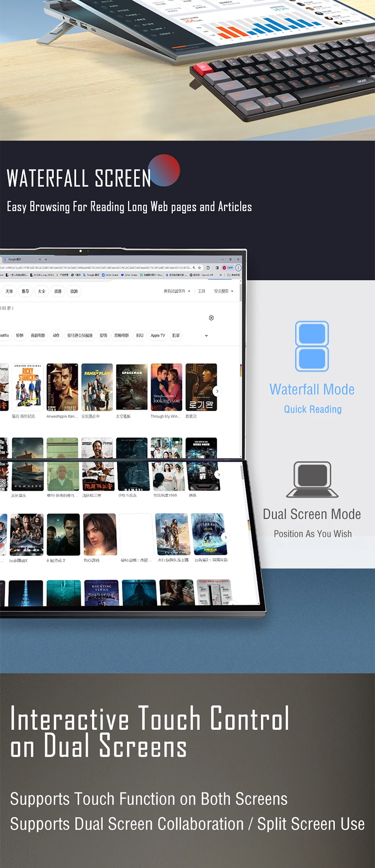Select the 推荐 tab chip

point(25,291)
